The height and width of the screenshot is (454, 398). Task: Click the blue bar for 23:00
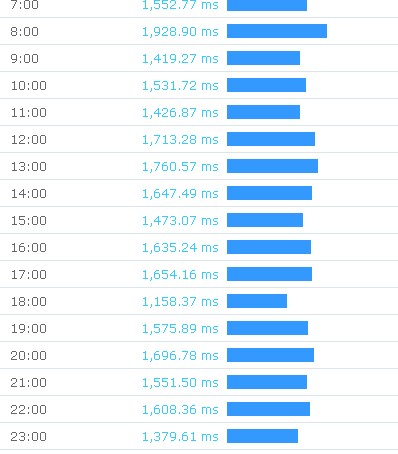(x=262, y=436)
